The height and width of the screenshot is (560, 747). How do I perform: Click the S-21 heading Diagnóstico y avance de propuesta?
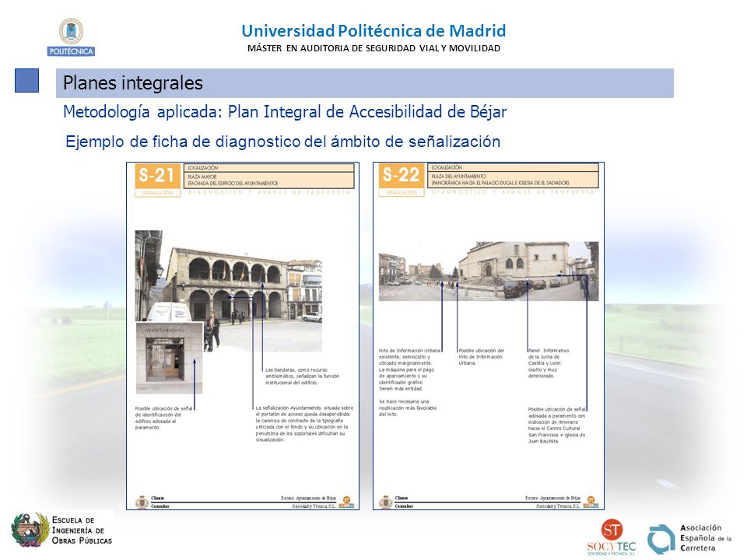pos(269,192)
